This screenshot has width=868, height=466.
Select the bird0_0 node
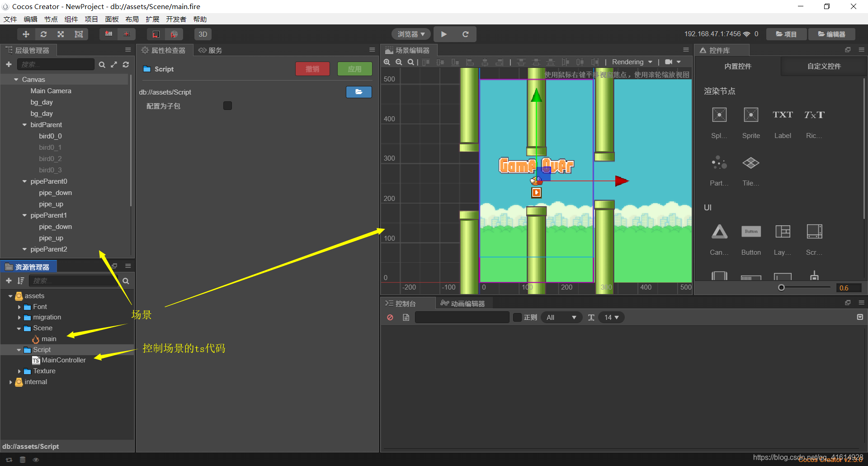point(50,136)
